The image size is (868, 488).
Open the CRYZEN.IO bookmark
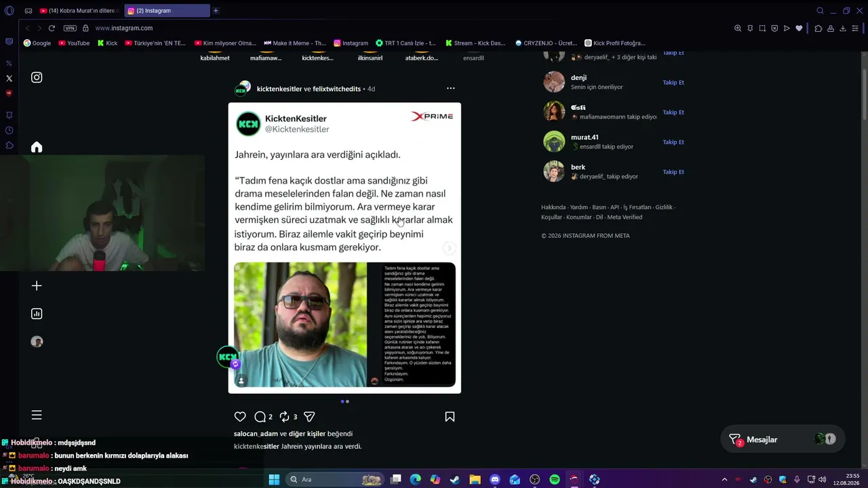click(546, 43)
